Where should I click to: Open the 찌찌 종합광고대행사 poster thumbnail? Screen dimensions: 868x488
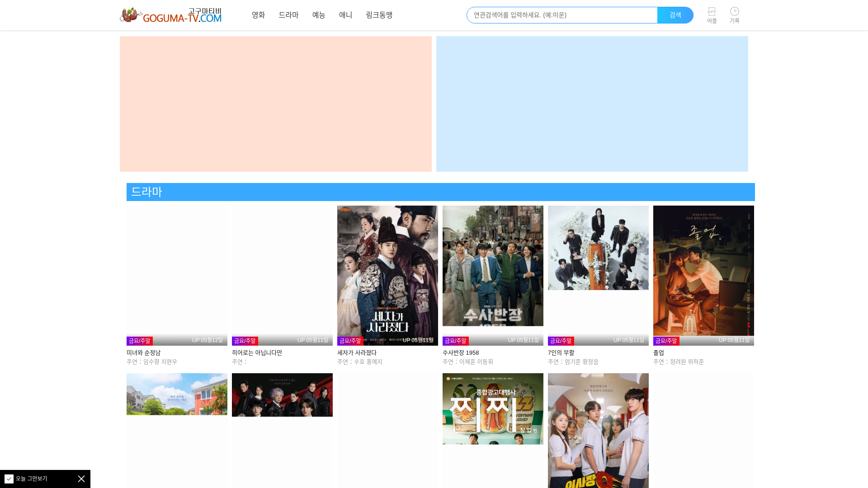click(x=493, y=408)
